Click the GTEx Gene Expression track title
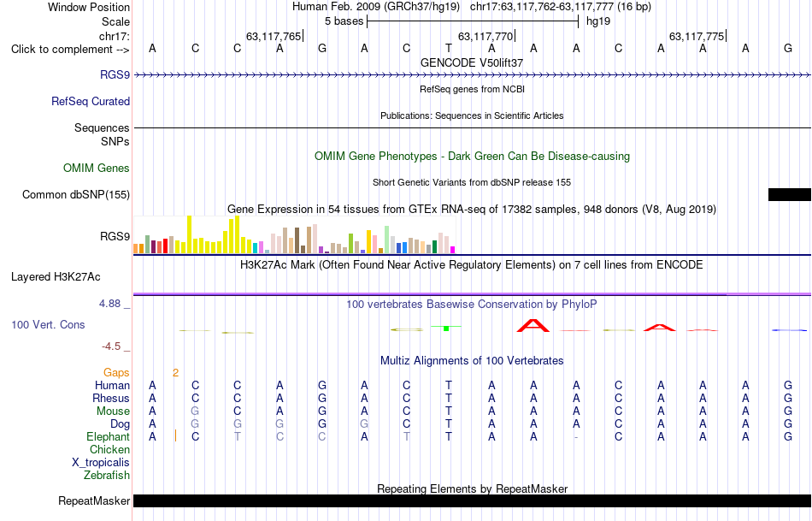 coord(472,210)
